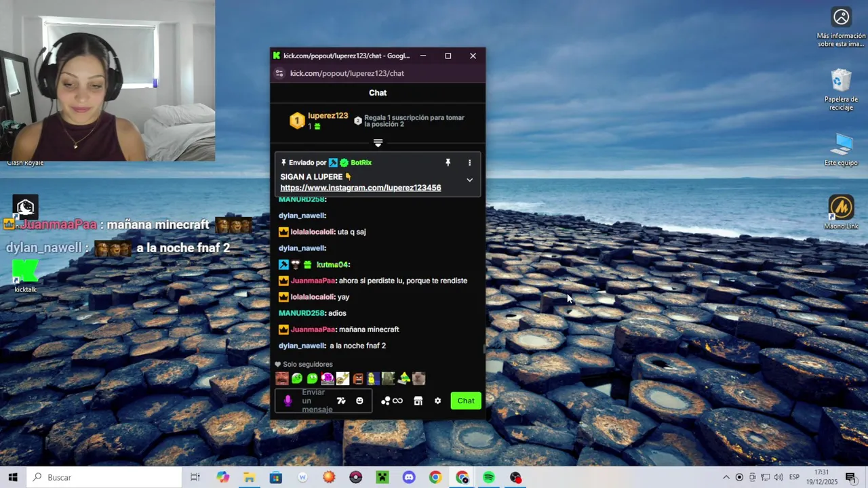Expand hidden system tray icons chevron

(726, 477)
